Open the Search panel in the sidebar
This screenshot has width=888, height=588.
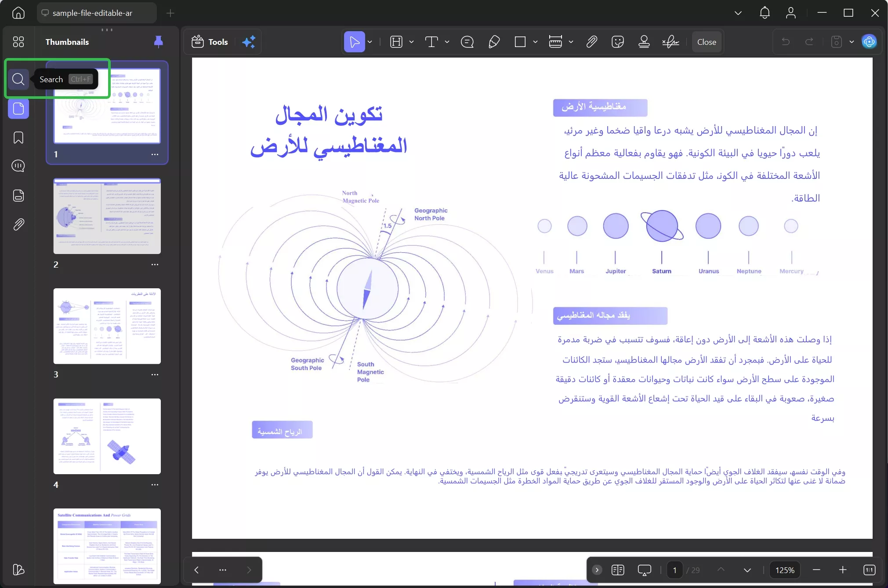[18, 79]
